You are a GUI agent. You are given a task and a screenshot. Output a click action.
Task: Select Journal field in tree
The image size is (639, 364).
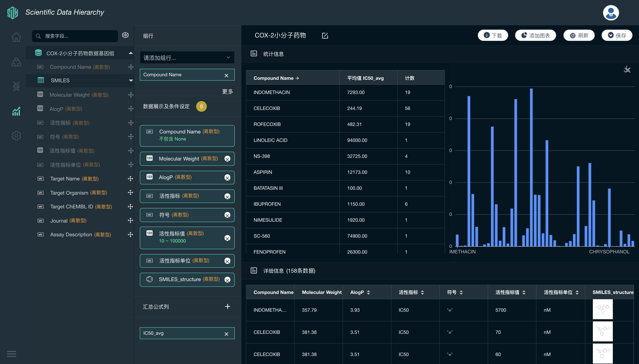68,221
